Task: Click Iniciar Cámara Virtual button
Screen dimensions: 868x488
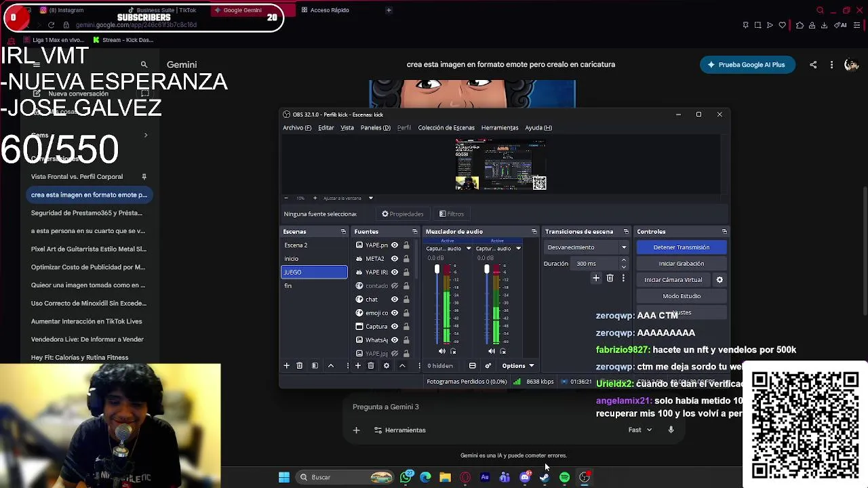Action: tap(673, 280)
